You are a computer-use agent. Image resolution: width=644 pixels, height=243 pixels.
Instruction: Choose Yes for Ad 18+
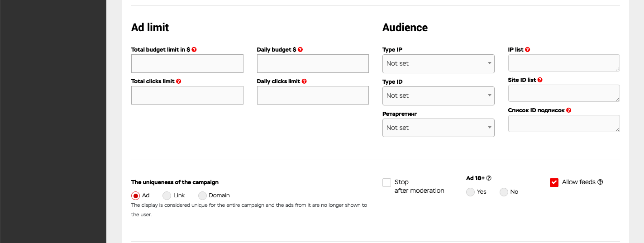click(x=470, y=192)
